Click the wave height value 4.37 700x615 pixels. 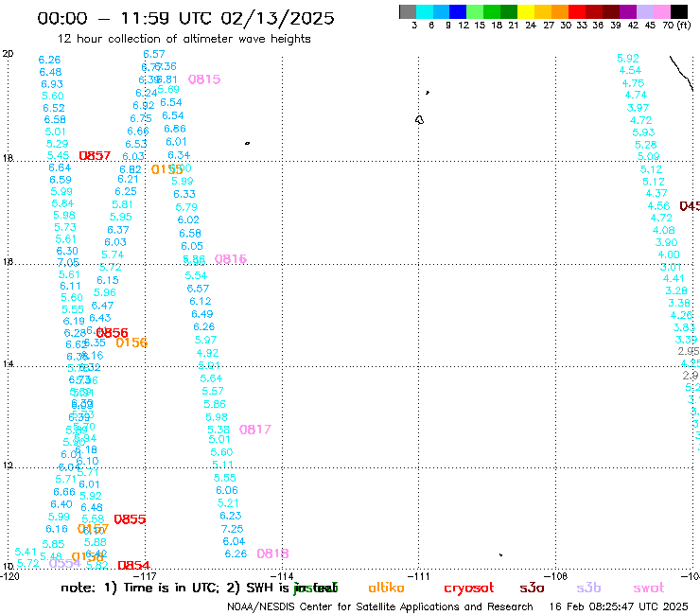pyautogui.click(x=656, y=193)
